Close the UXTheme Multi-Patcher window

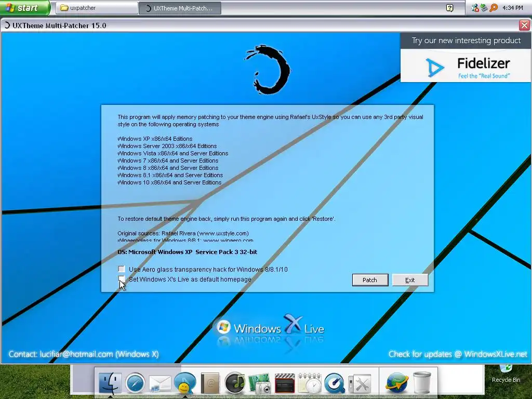click(x=524, y=25)
